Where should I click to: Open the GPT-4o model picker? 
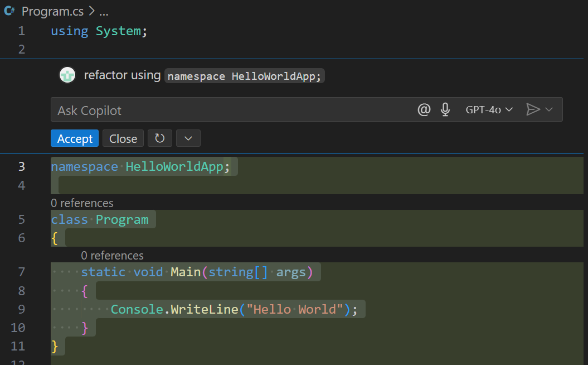(x=489, y=109)
